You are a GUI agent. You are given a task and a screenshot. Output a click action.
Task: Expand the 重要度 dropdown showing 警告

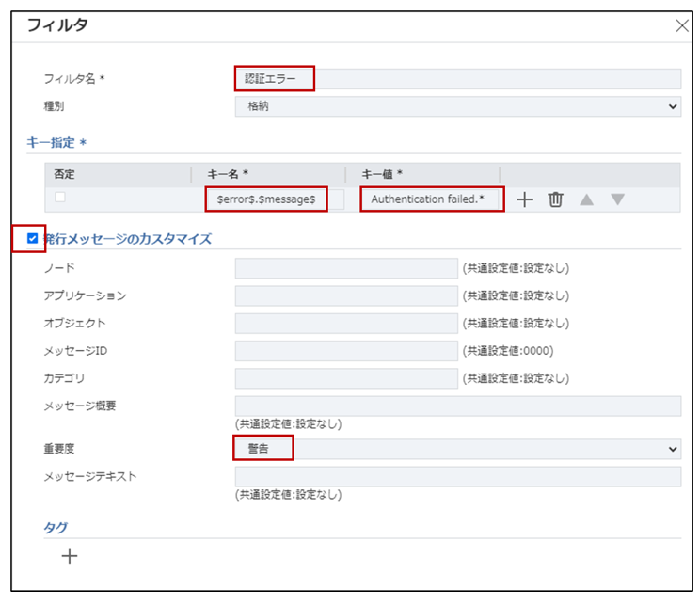tap(457, 449)
